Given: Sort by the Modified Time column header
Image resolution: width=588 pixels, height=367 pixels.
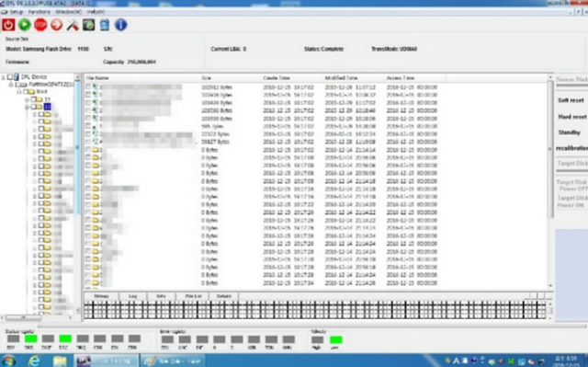Looking at the screenshot, I should pos(354,78).
